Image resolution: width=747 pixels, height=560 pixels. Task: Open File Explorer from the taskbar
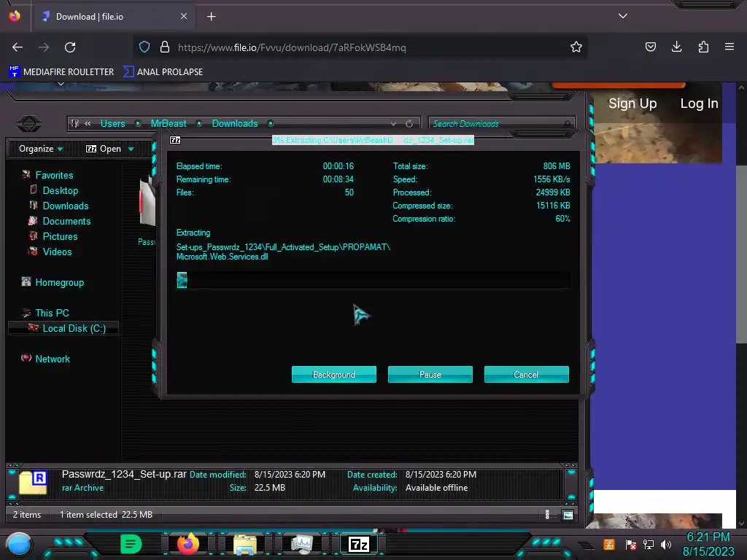coord(245,544)
